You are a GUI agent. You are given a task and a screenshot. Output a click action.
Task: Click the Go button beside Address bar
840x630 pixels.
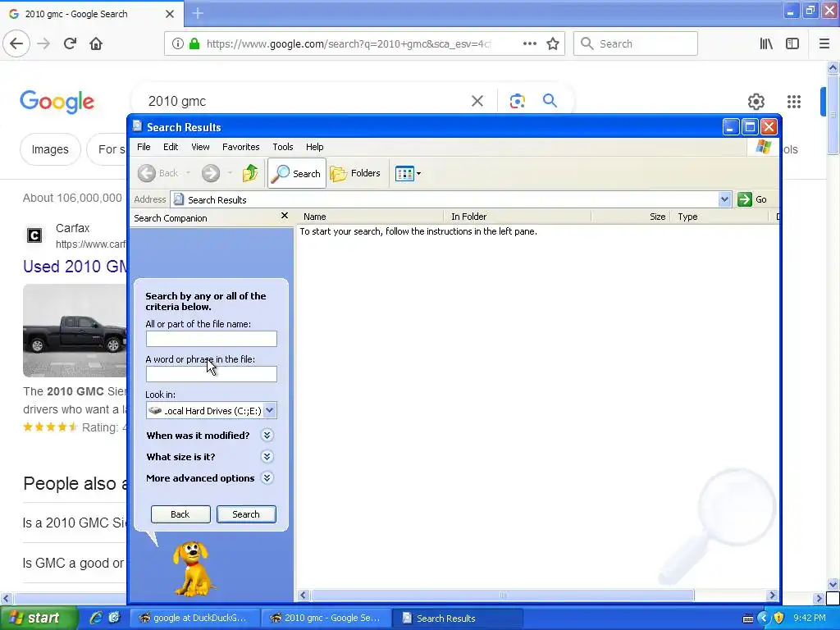[753, 199]
